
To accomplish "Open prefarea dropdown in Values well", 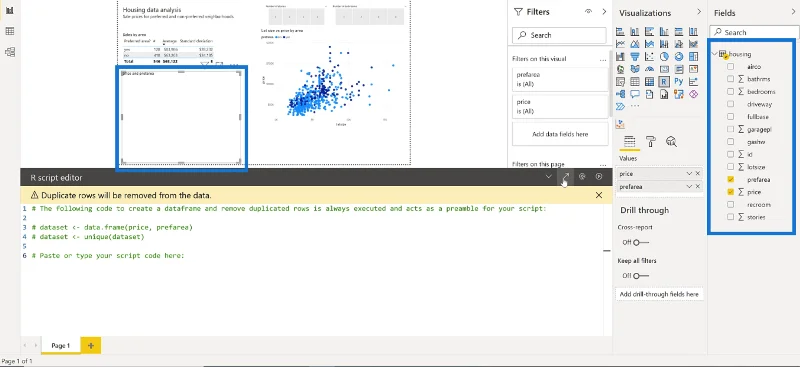I will [x=689, y=187].
